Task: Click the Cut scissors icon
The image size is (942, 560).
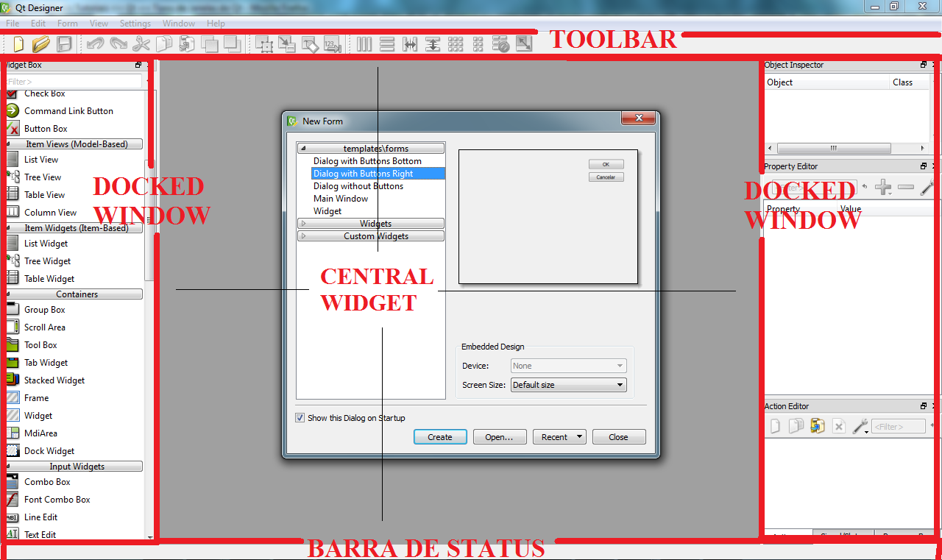Action: (141, 44)
